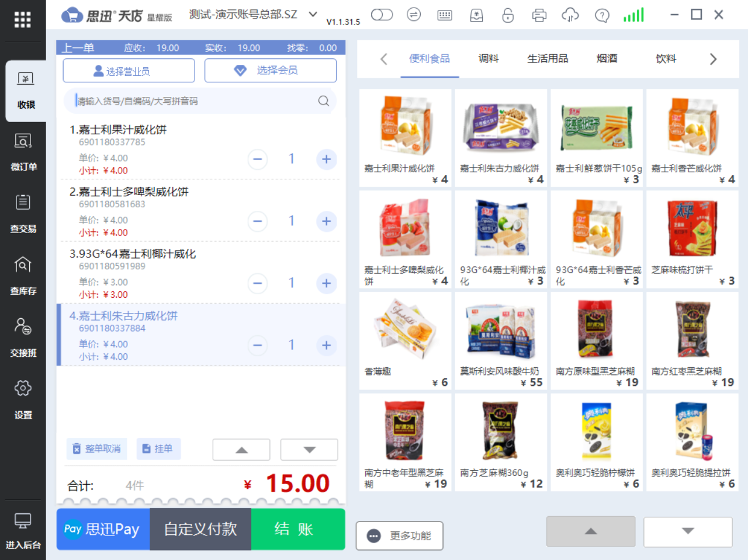This screenshot has height=560, width=748.
Task: Decrease quantity of 嘉士利果汁威化饼
Action: (257, 159)
